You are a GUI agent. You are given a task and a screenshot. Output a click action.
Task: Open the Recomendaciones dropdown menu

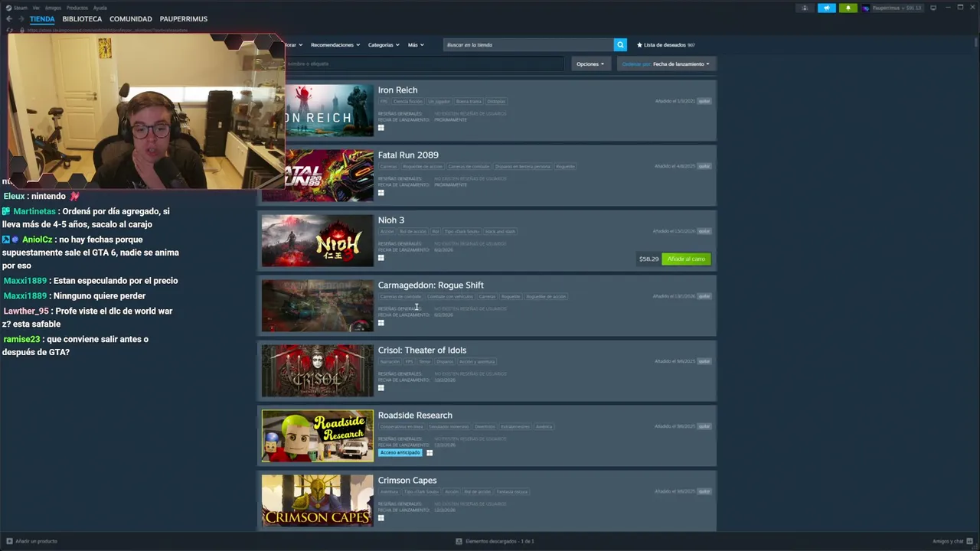pyautogui.click(x=335, y=45)
